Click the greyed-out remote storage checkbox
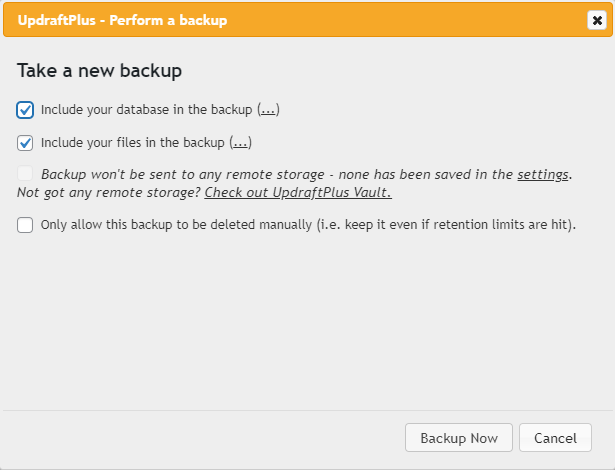The width and height of the screenshot is (615, 470). [26, 174]
